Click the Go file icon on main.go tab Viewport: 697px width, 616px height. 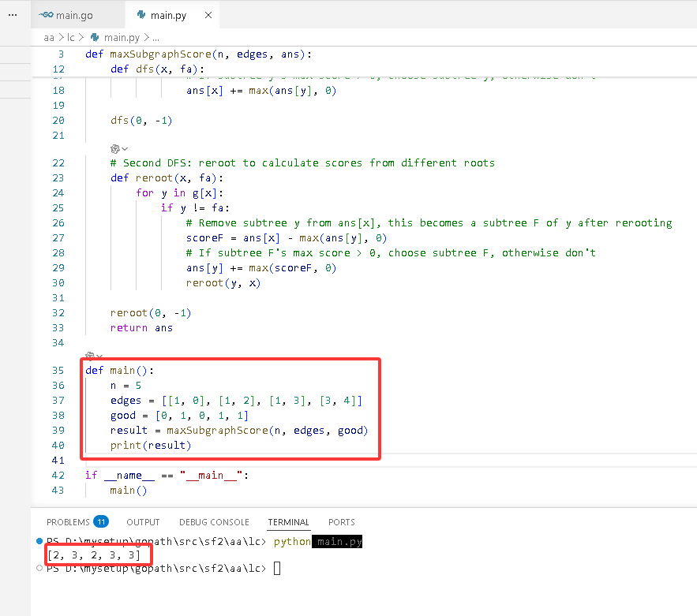pos(46,15)
